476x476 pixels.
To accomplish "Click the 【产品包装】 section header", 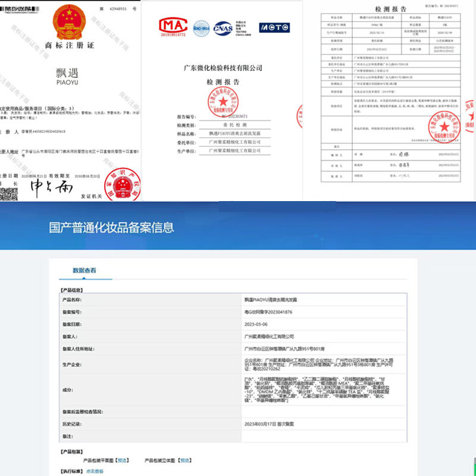I will (72, 452).
